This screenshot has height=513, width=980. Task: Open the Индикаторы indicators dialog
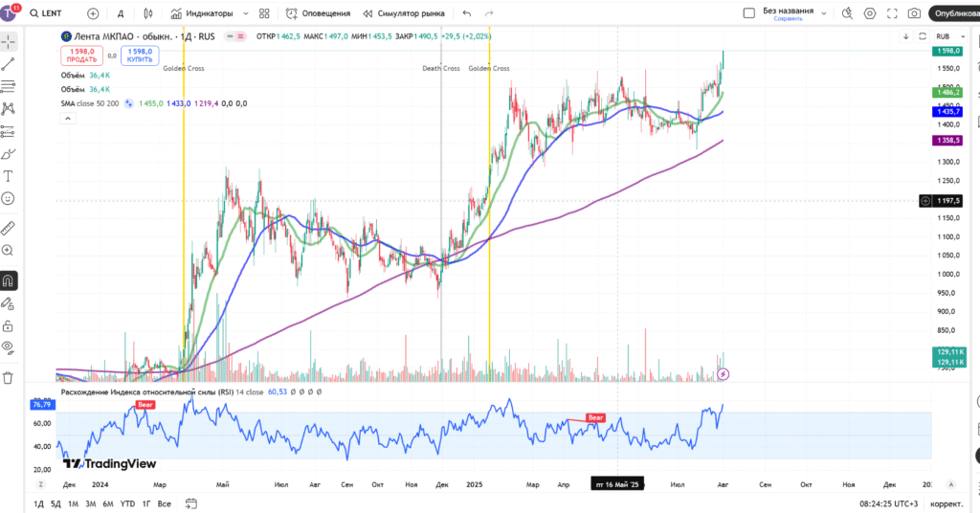(x=203, y=13)
